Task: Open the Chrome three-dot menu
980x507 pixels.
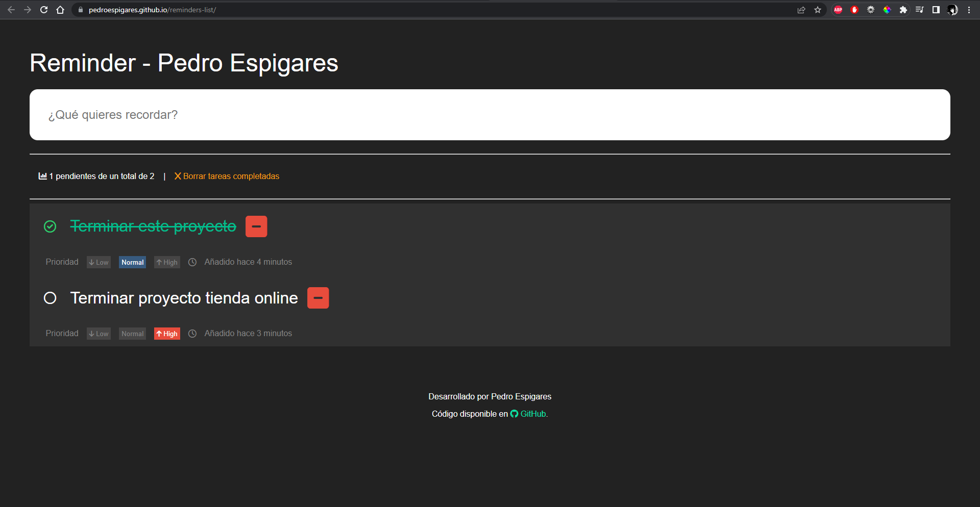Action: [970, 10]
